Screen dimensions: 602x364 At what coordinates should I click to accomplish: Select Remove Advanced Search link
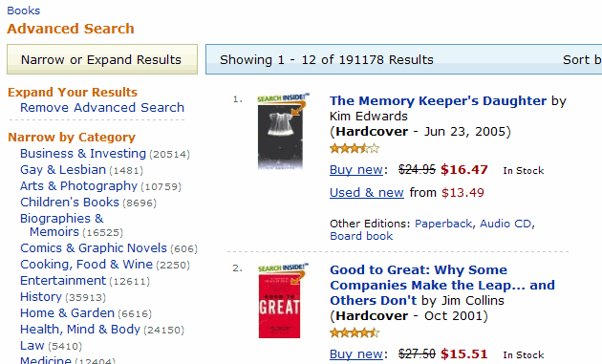tap(102, 108)
